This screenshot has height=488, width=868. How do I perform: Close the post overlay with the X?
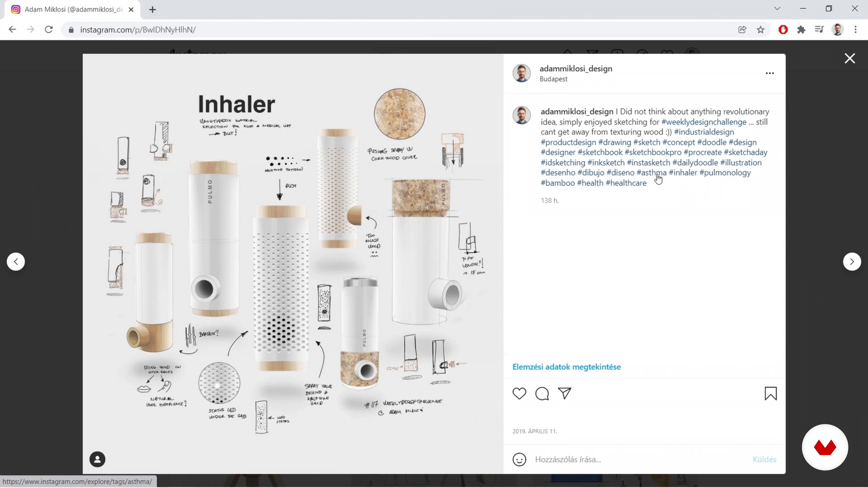click(850, 59)
